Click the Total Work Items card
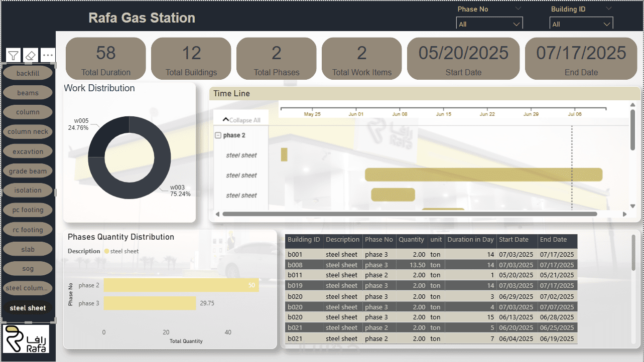This screenshot has width=644, height=362. point(362,59)
